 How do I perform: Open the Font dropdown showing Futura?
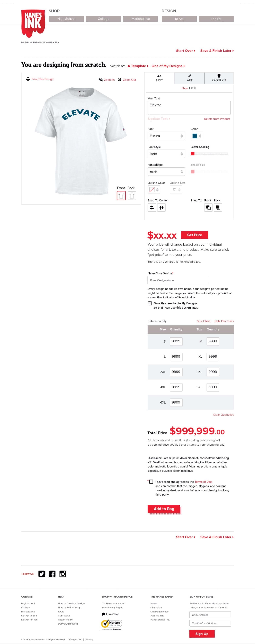pyautogui.click(x=166, y=136)
